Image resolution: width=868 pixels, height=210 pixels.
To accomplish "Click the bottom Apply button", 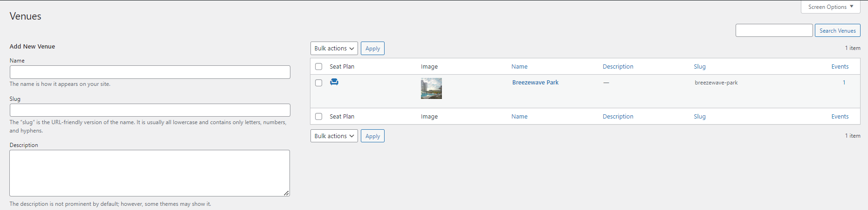I will coord(372,136).
